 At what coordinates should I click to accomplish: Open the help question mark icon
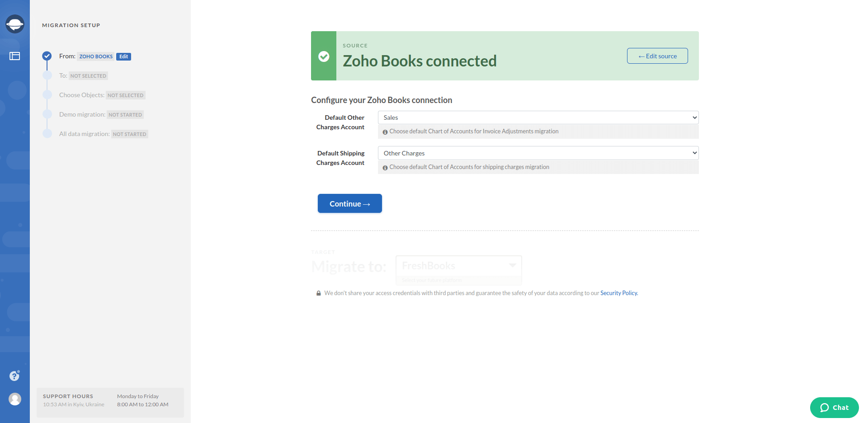point(14,376)
